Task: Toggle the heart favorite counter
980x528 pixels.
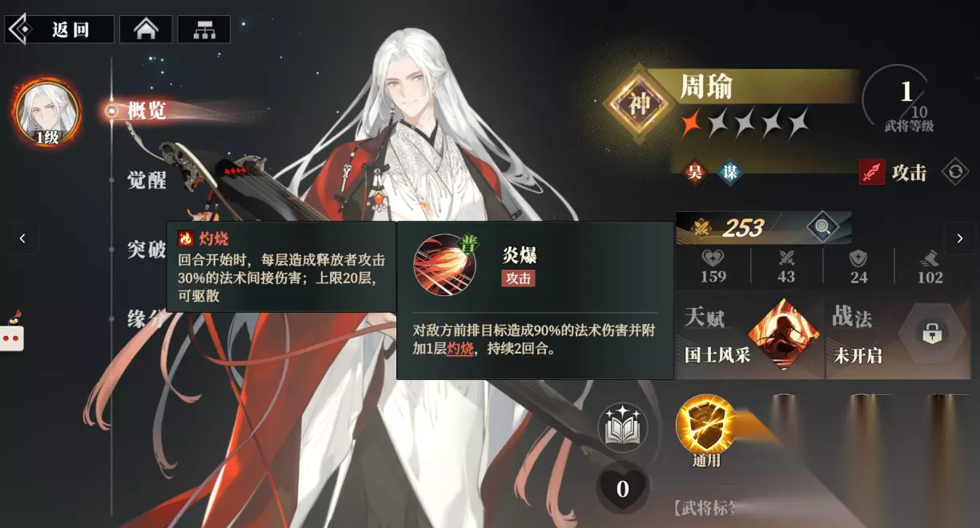Action: point(622,487)
